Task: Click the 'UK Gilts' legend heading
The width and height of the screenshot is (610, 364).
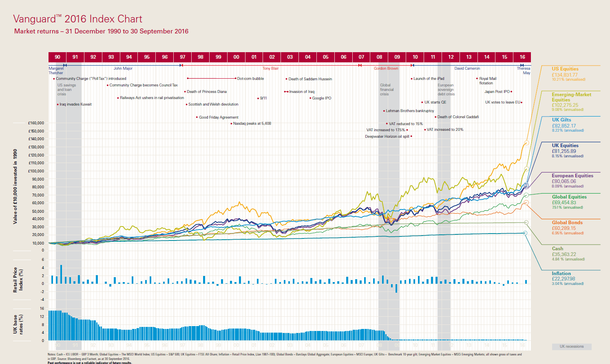Action: (561, 120)
